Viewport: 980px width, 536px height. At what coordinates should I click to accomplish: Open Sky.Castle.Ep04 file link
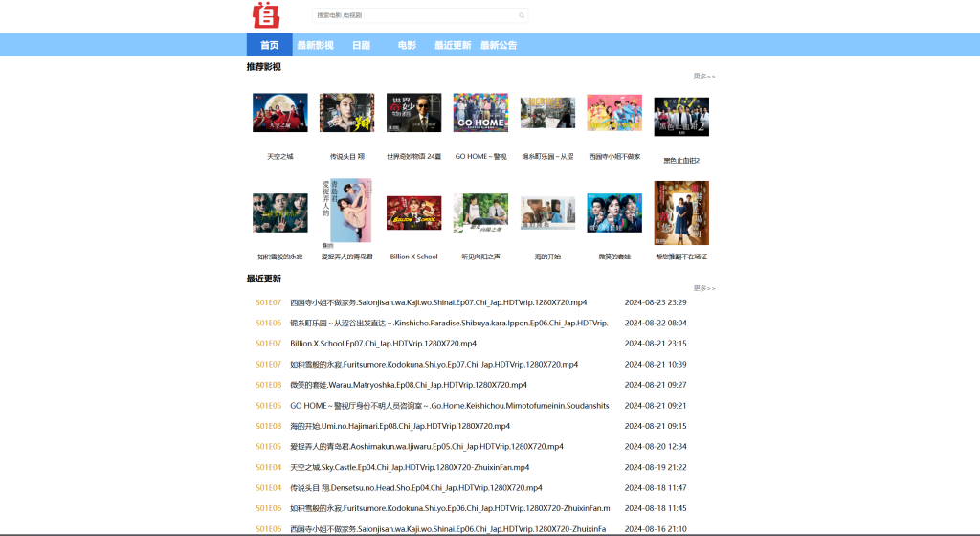pos(410,467)
